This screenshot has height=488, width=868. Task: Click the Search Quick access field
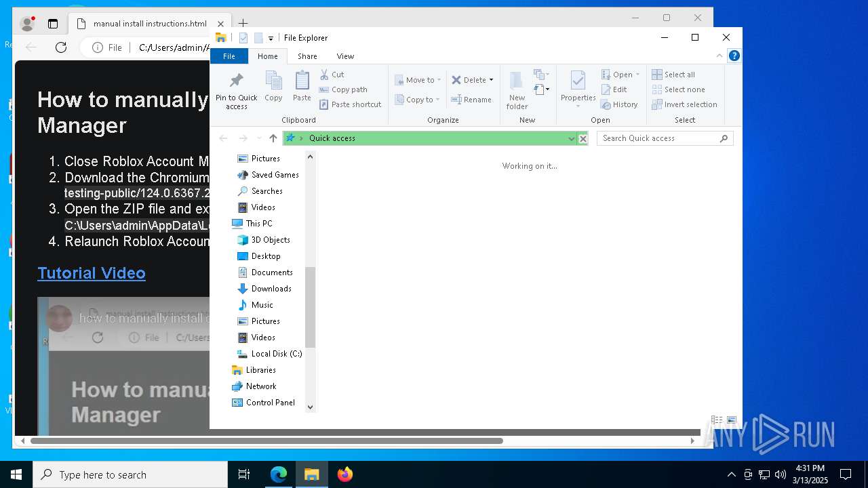(x=665, y=138)
